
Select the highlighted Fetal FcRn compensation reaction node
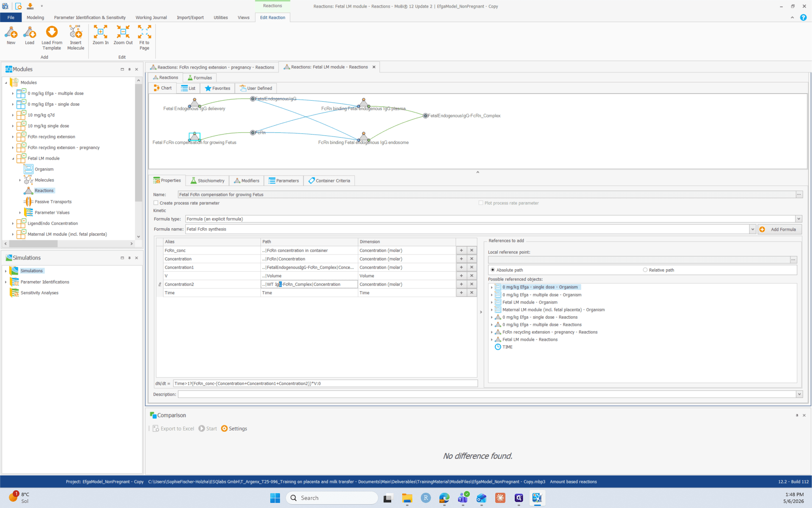pos(195,136)
